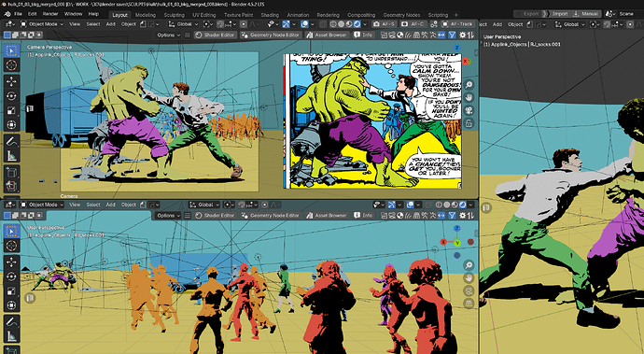Select the Cursor tool in top viewport toolbar
The image size is (644, 354).
(11, 65)
